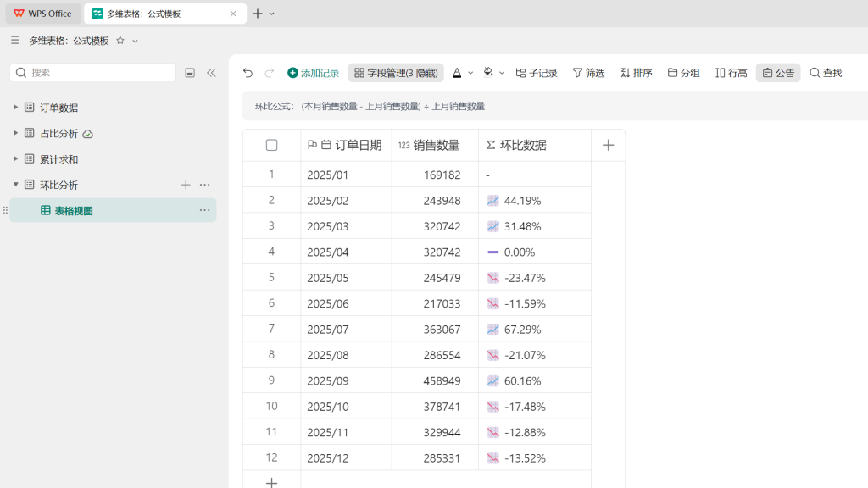Expand the 累计求和 tree arrow
Viewport: 868px width, 488px height.
point(15,158)
